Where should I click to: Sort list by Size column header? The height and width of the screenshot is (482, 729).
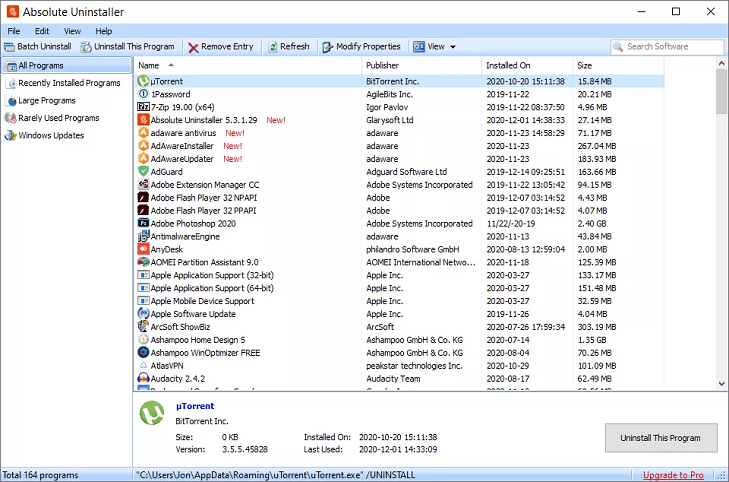point(618,66)
